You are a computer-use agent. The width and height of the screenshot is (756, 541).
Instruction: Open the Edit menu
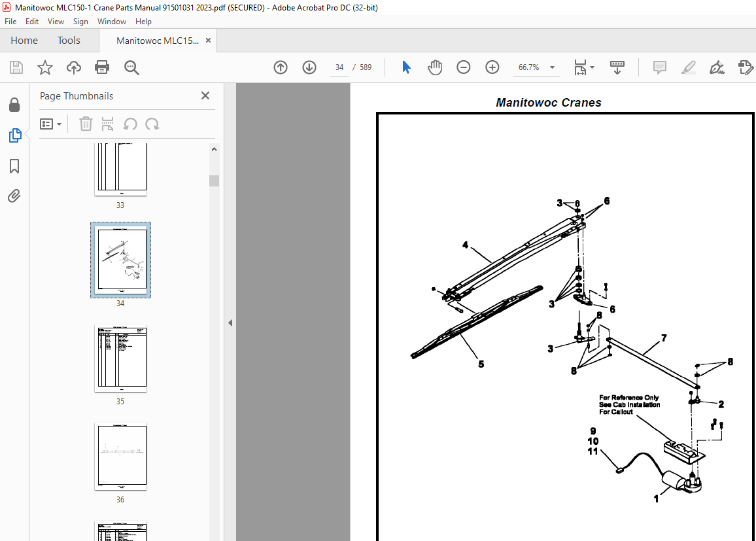[x=32, y=22]
